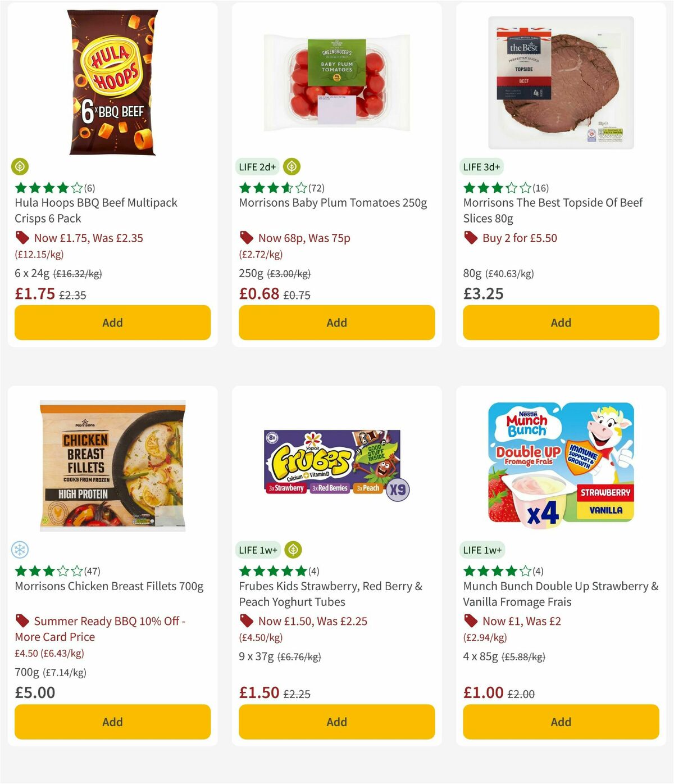Add Munch Bunch Fromage Frais to basket
Image resolution: width=674 pixels, height=784 pixels.
click(561, 722)
